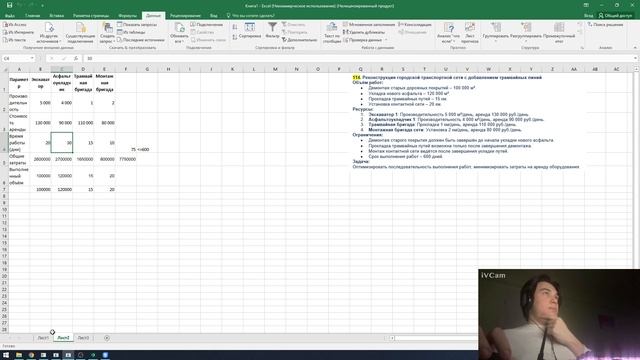Open the Разгруппировать dropdown
The height and width of the screenshot is (360, 640).
click(526, 33)
